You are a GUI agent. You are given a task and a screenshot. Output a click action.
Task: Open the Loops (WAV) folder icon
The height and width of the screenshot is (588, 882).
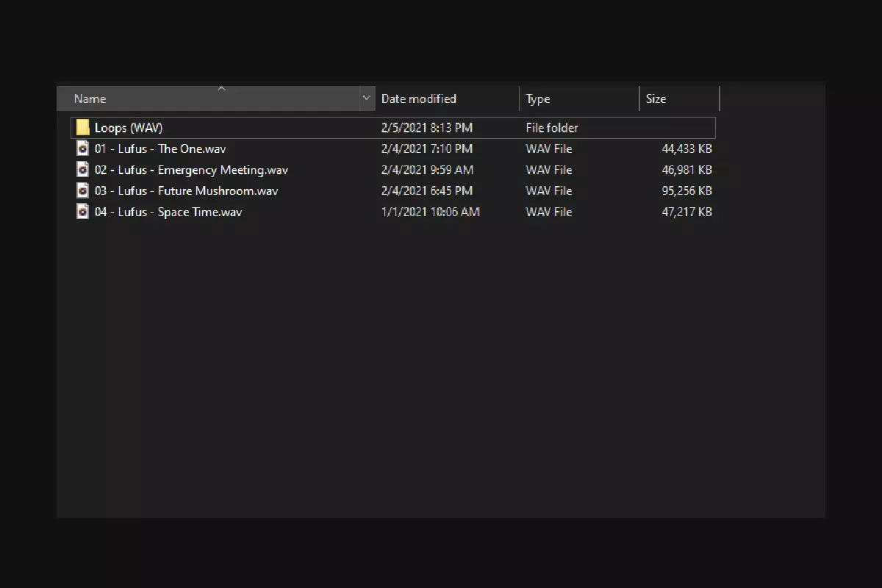(x=82, y=127)
